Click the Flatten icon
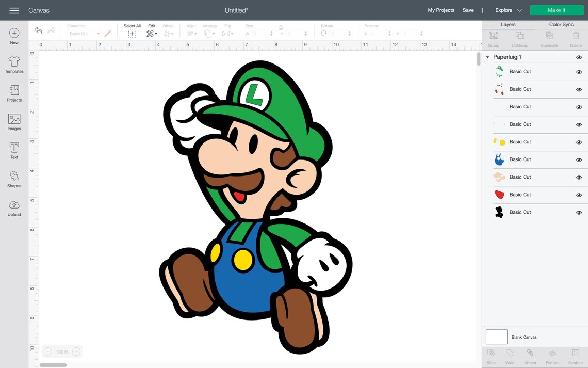The image size is (588, 368). [x=552, y=356]
